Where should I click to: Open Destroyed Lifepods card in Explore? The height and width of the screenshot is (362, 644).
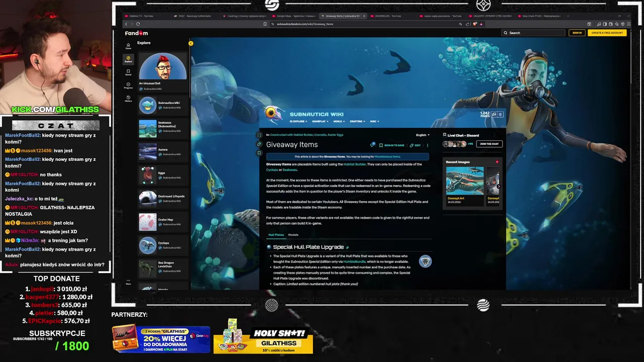[163, 198]
